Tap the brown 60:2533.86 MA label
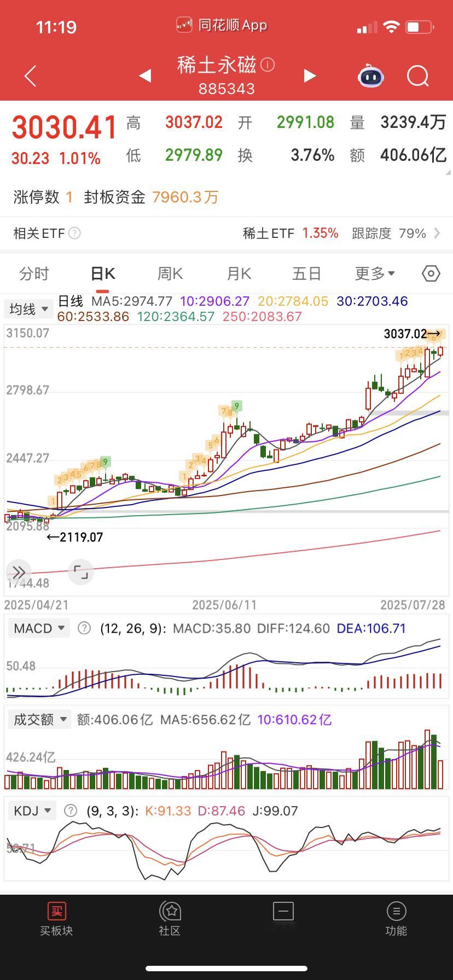This screenshot has height=980, width=453. tap(93, 317)
